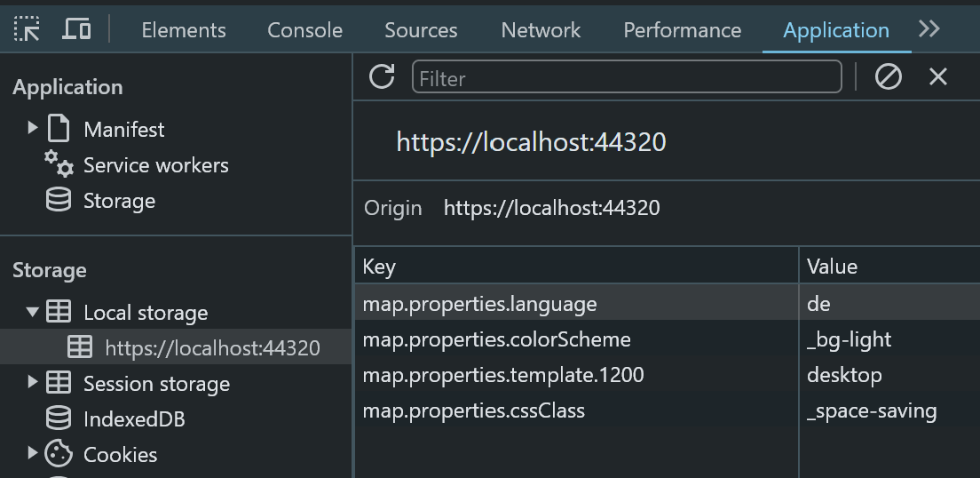The height and width of the screenshot is (478, 980).
Task: Toggle the device toolbar icon
Action: [x=76, y=29]
